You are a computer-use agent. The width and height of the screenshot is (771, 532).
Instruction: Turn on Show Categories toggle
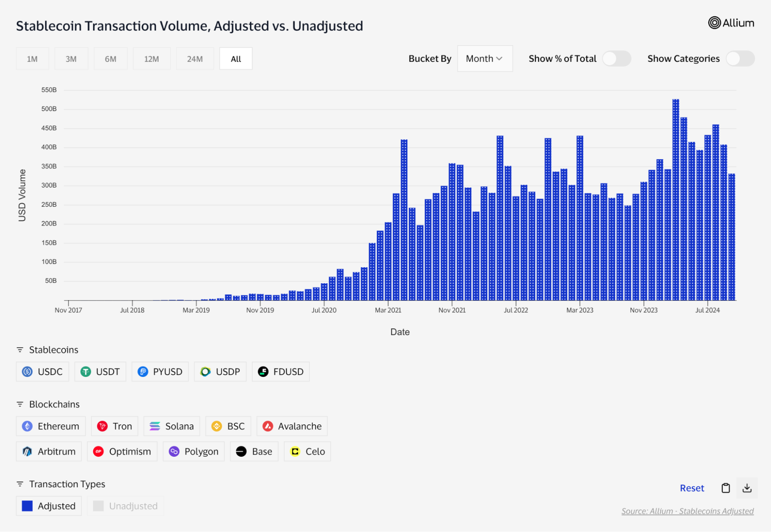(740, 59)
